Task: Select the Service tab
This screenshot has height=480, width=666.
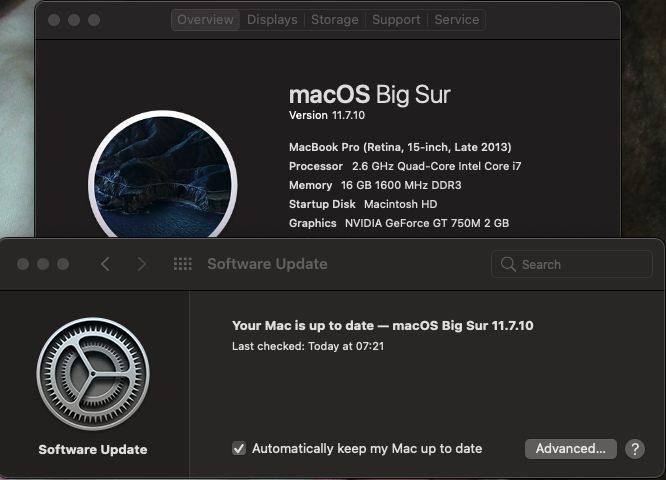Action: point(457,20)
